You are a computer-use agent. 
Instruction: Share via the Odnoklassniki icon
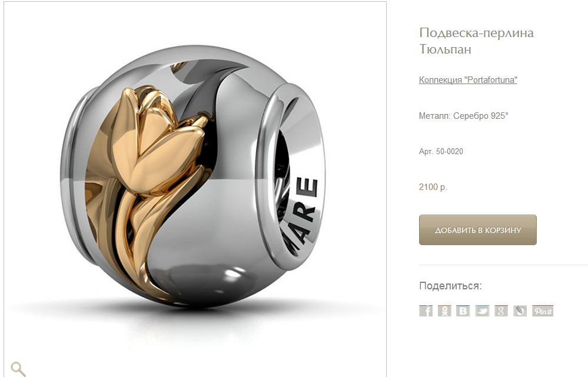[444, 311]
